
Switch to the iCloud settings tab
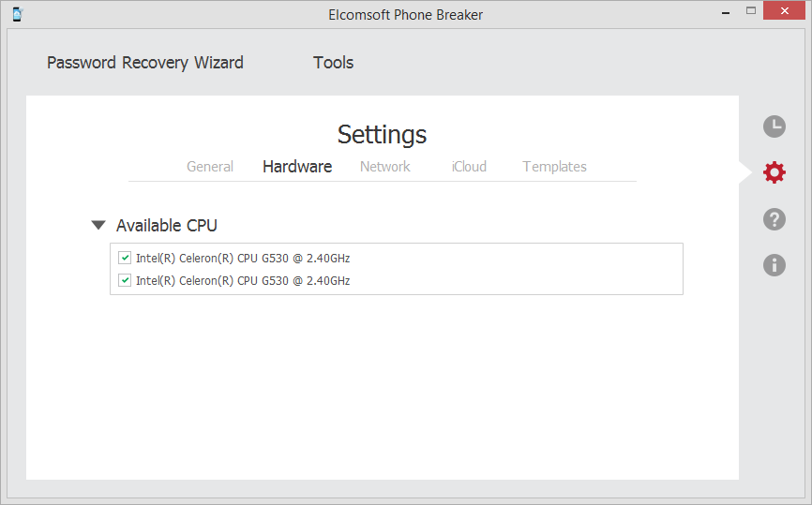point(469,167)
